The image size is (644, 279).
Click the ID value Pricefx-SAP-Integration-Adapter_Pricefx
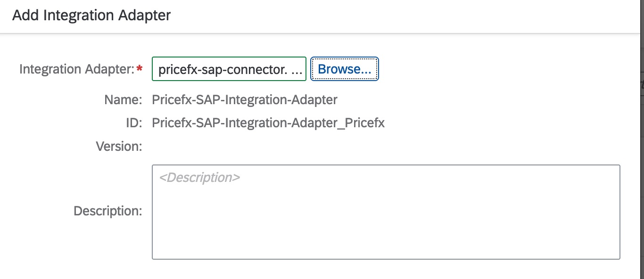click(x=268, y=123)
